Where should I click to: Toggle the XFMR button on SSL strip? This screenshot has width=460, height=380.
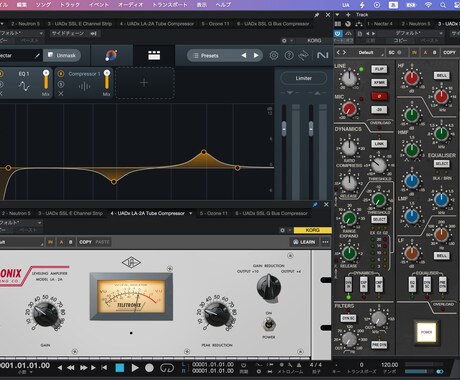pyautogui.click(x=379, y=82)
